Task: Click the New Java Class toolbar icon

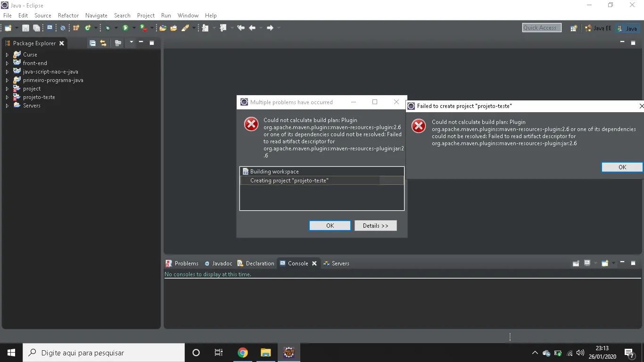Action: [x=88, y=28]
